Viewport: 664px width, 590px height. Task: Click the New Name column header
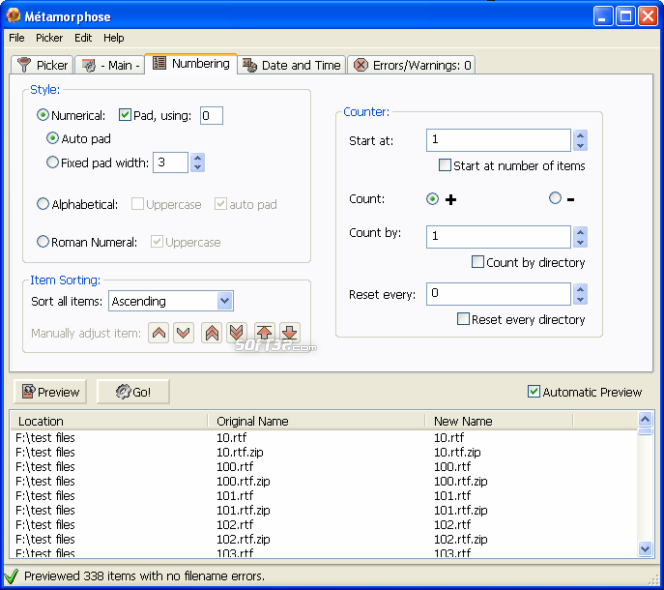(x=498, y=421)
